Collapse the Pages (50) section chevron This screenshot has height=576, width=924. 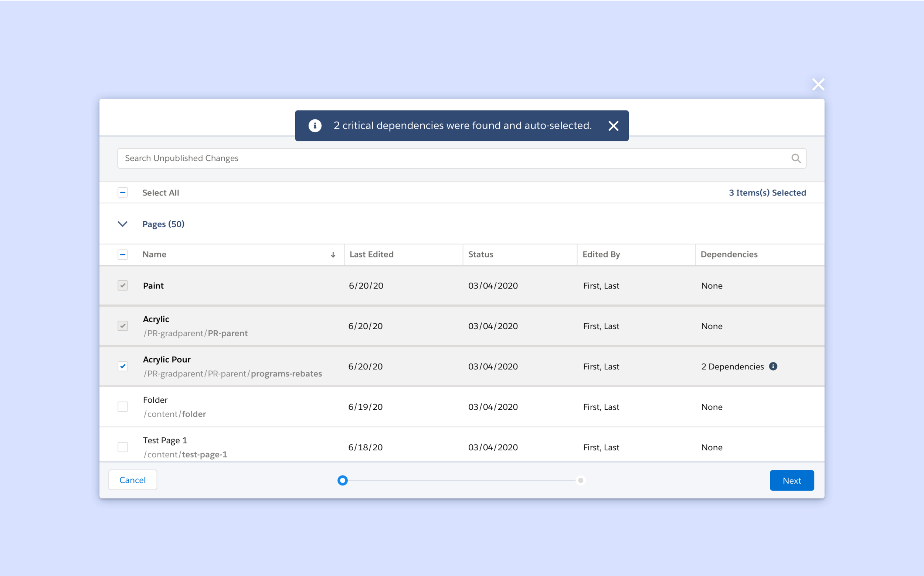(122, 224)
